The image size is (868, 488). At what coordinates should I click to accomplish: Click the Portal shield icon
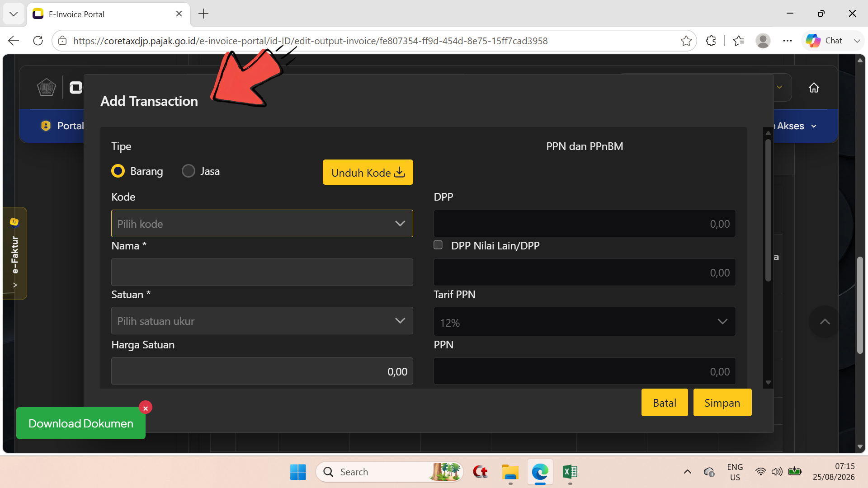[46, 126]
